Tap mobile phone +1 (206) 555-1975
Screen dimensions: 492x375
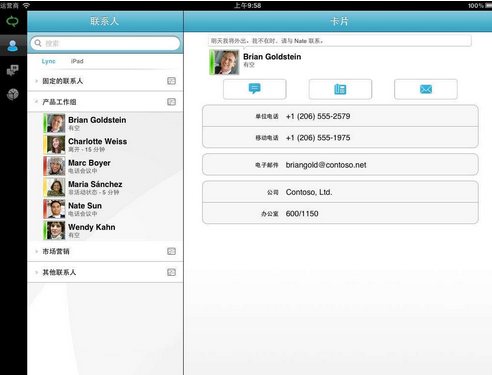(x=340, y=138)
